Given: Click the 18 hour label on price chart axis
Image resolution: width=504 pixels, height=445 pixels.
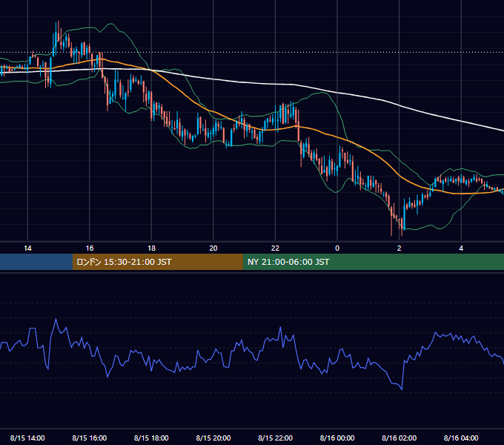Looking at the screenshot, I should click(x=151, y=248).
